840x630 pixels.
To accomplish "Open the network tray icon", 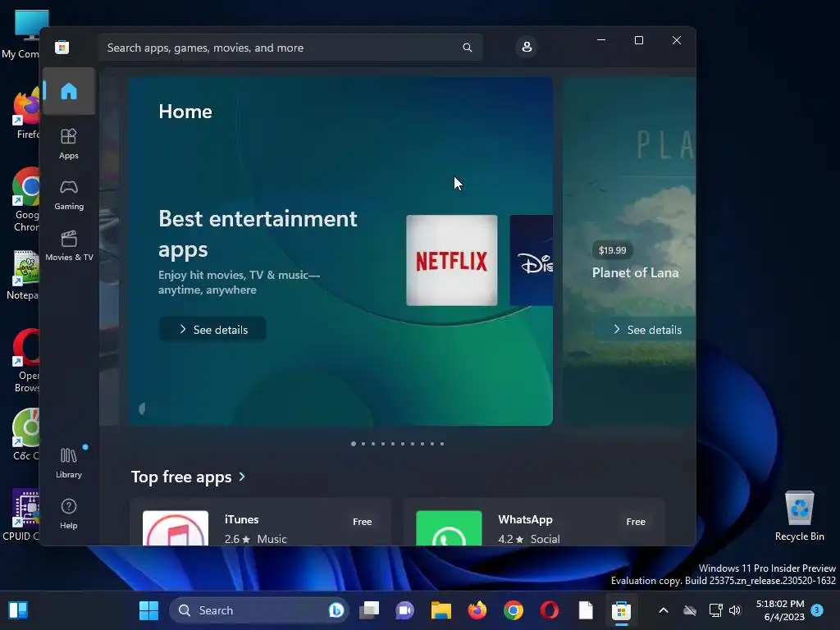I will coord(715,610).
